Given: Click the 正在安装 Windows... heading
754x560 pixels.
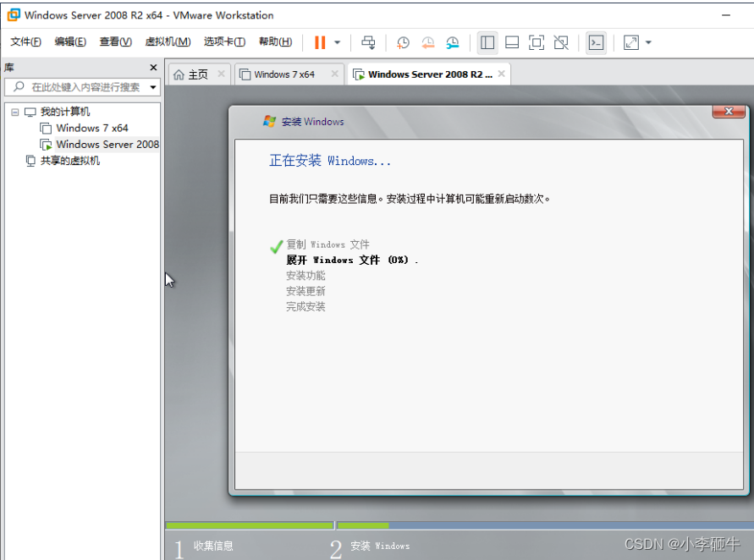Looking at the screenshot, I should coord(329,161).
